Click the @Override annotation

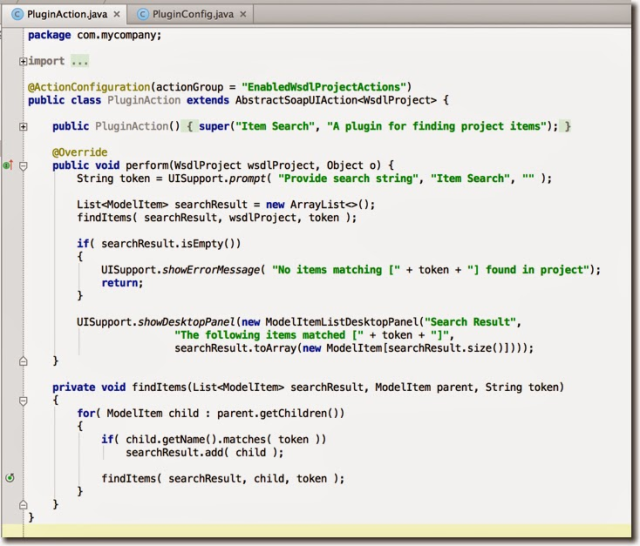point(80,152)
